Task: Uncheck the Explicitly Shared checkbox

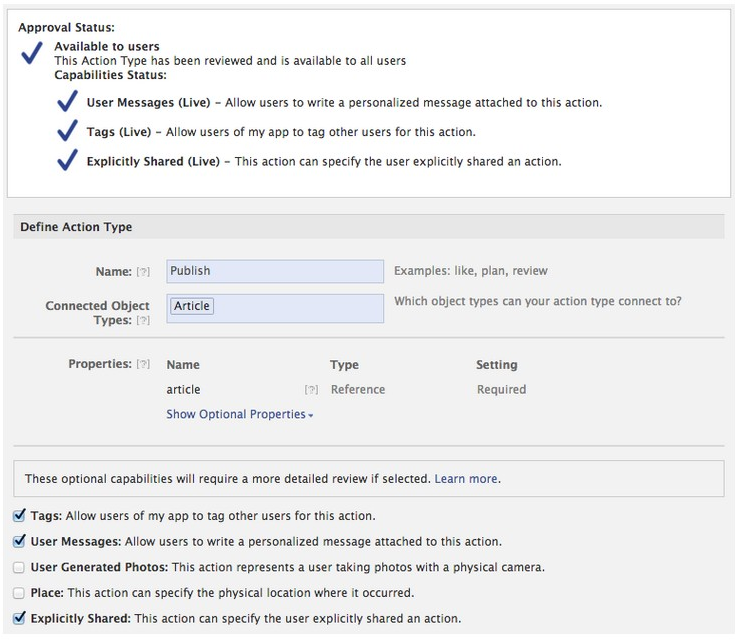Action: pos(19,618)
